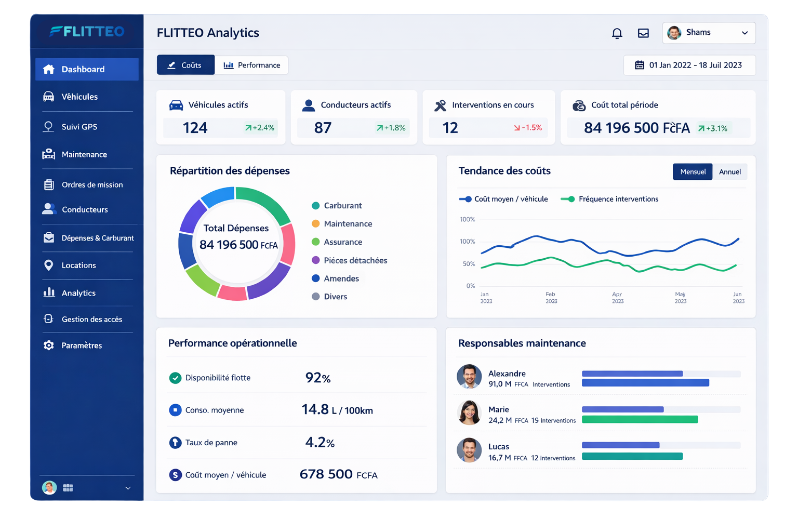Click the Conducteurs people icon
Image resolution: width=798 pixels, height=532 pixels.
point(49,209)
